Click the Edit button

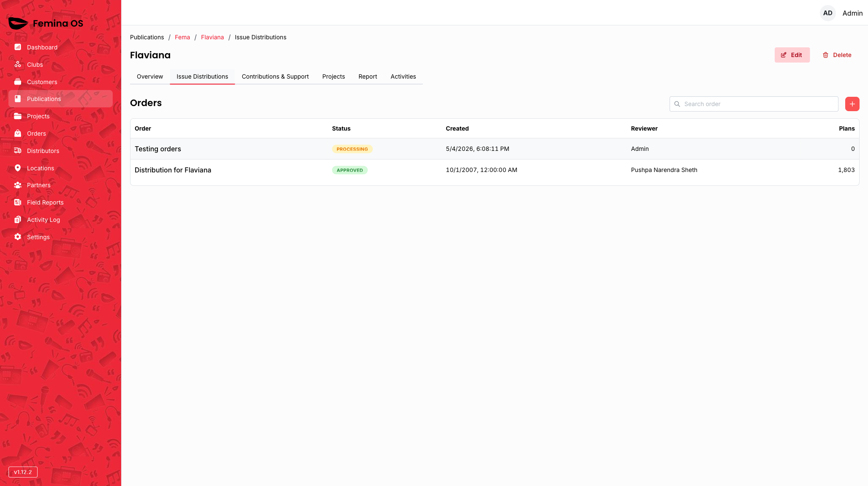[x=792, y=55]
